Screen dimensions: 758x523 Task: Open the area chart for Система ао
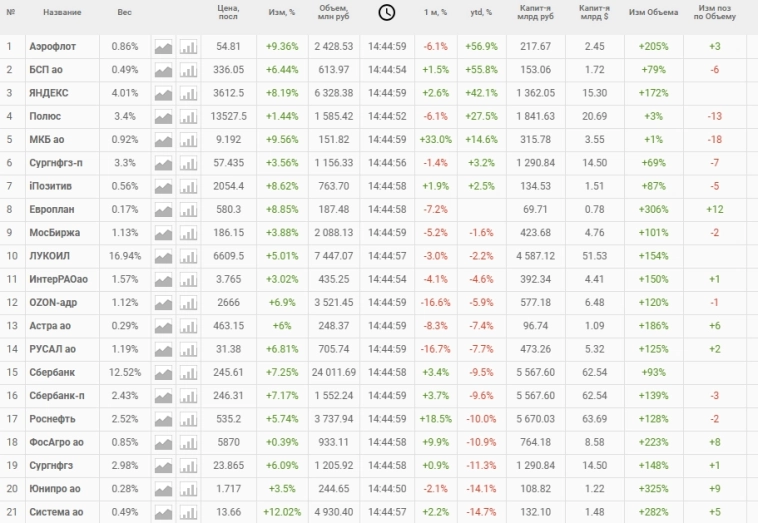(163, 512)
